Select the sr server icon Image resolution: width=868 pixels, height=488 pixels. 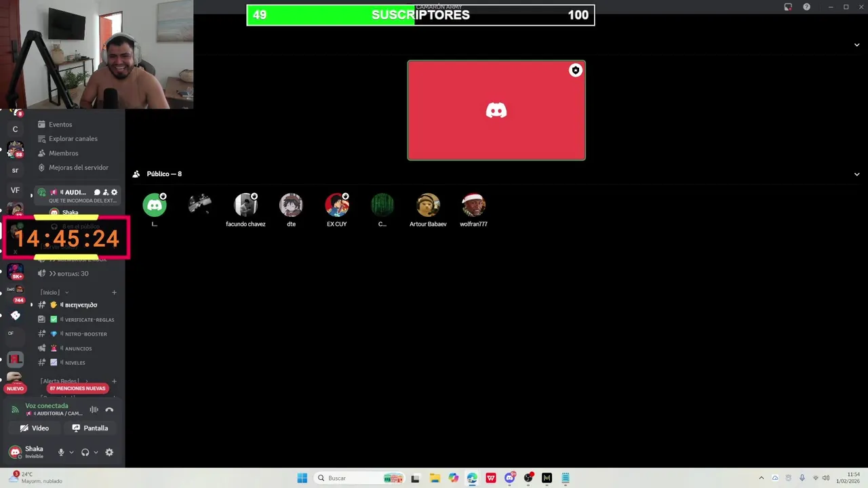[x=15, y=170]
